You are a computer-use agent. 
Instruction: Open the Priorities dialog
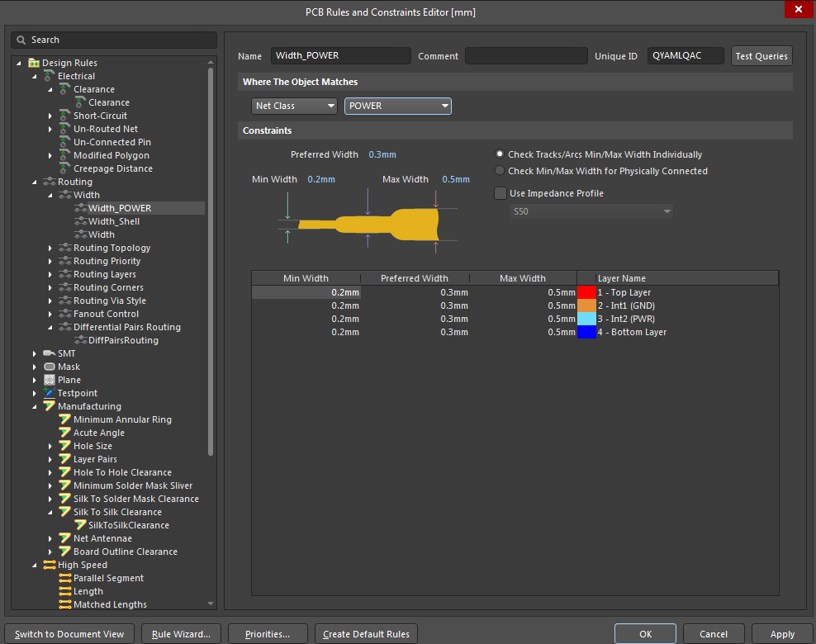[x=268, y=633]
